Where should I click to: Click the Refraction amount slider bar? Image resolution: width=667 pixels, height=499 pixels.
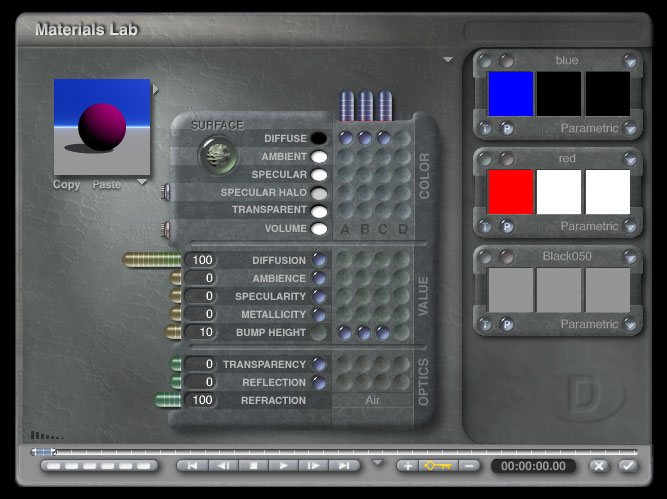pos(168,400)
